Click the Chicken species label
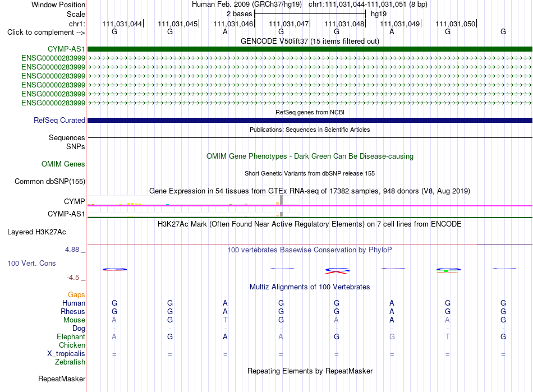The height and width of the screenshot is (392, 533). tap(72, 345)
